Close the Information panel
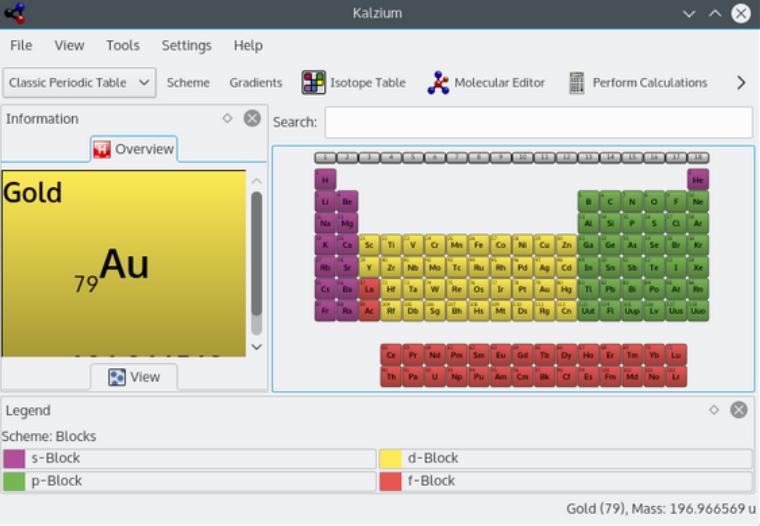 click(x=252, y=118)
